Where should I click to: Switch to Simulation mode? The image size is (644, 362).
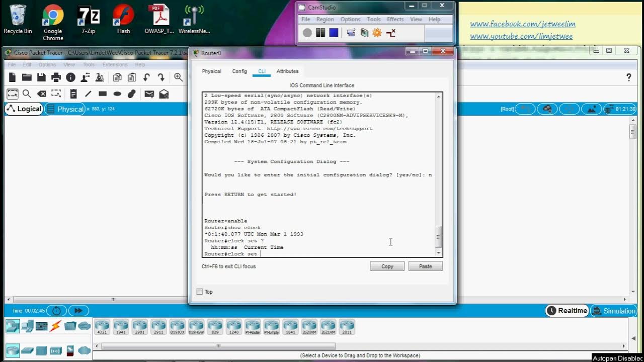(613, 311)
